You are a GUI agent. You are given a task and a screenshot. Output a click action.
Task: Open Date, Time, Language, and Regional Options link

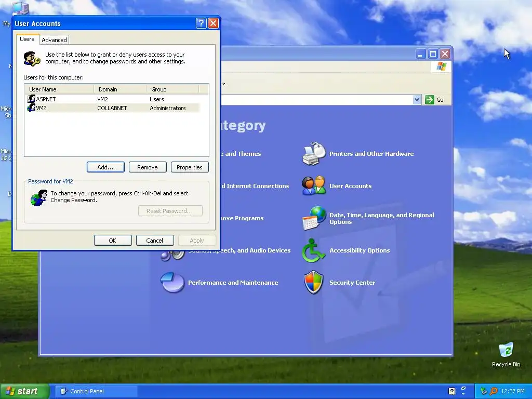click(x=382, y=218)
